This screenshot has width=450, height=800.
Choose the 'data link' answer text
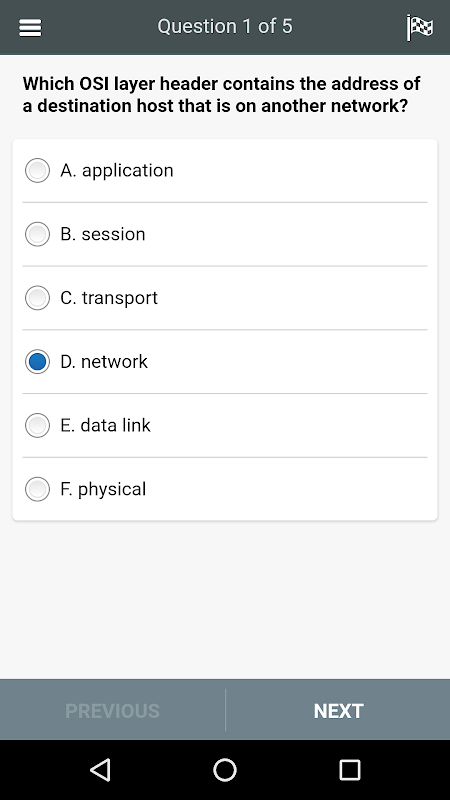tap(115, 426)
